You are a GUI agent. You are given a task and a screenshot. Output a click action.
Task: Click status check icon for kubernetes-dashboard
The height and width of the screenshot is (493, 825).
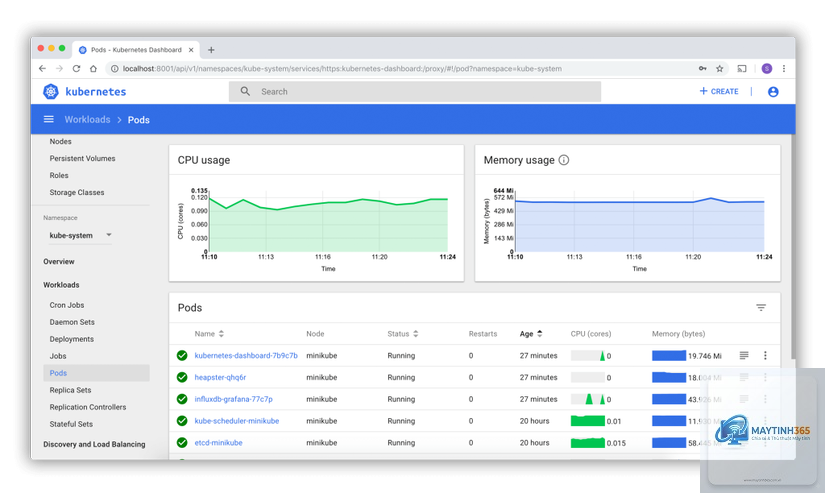click(182, 356)
